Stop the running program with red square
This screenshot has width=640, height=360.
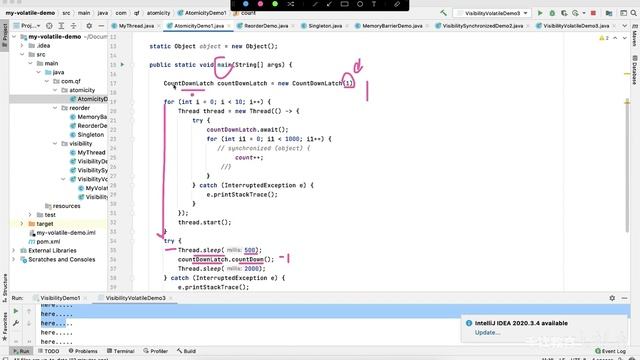click(593, 13)
